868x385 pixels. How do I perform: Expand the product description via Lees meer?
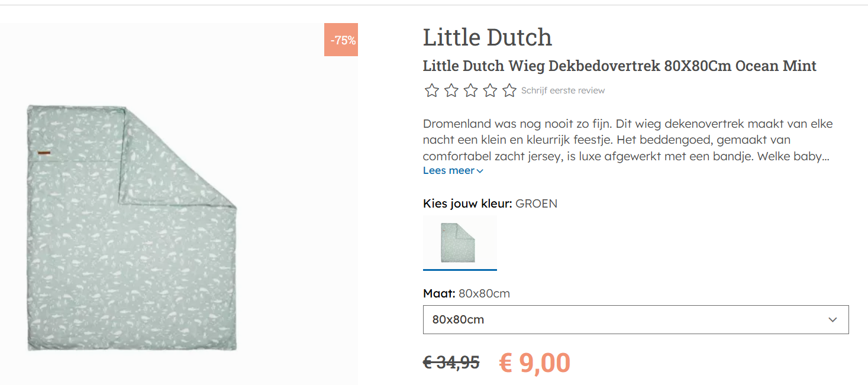click(x=448, y=170)
